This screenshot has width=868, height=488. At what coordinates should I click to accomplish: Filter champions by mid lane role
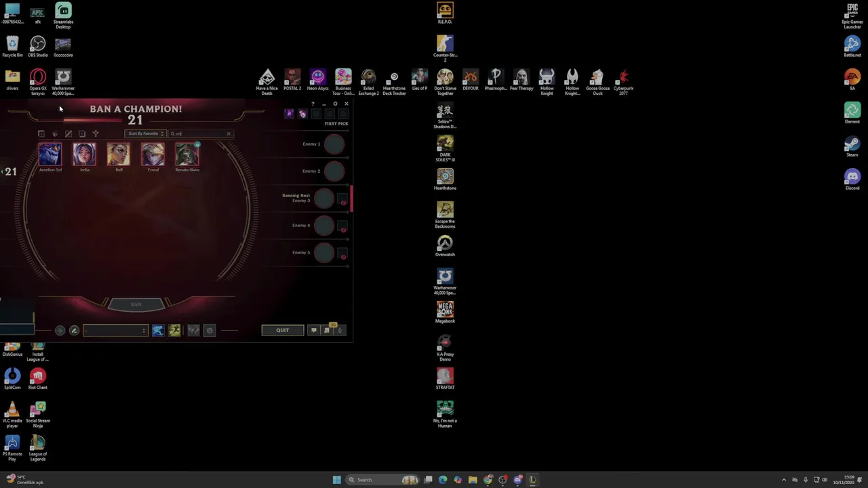tap(68, 134)
